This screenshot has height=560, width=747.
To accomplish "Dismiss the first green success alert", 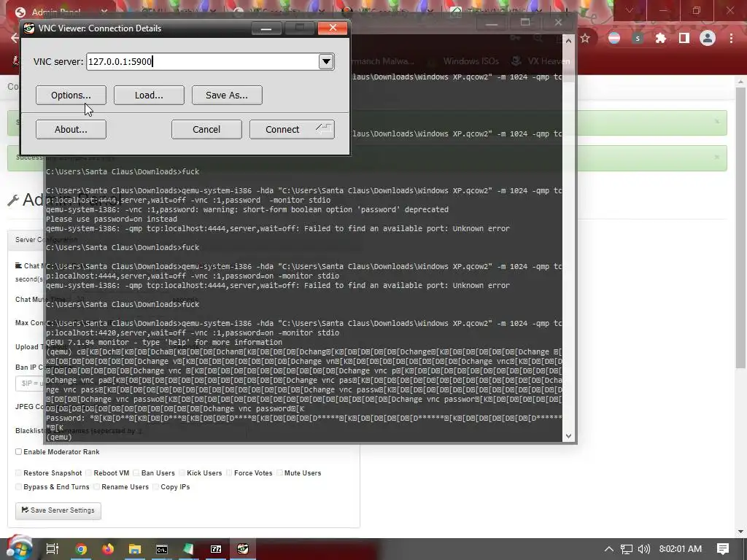I will pos(716,122).
